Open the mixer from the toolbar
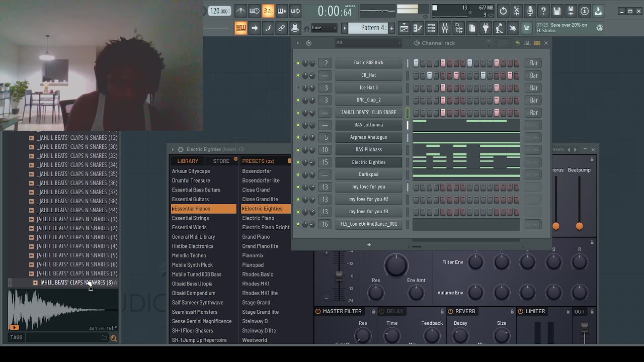 [x=445, y=28]
